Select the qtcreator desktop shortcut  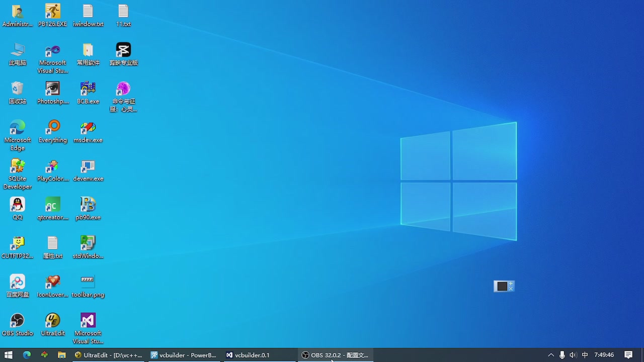click(x=53, y=205)
